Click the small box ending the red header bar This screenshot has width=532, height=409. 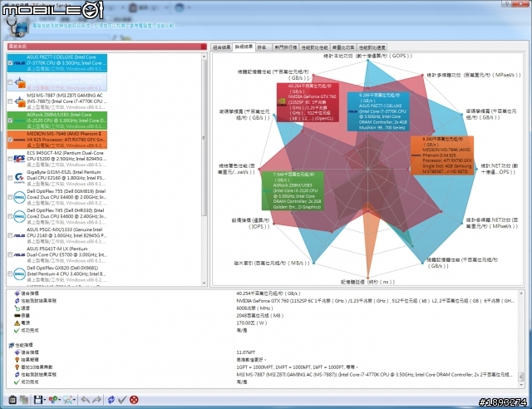204,47
